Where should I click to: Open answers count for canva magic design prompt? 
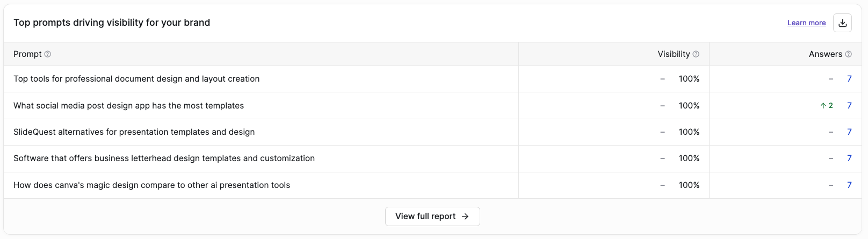coord(849,185)
